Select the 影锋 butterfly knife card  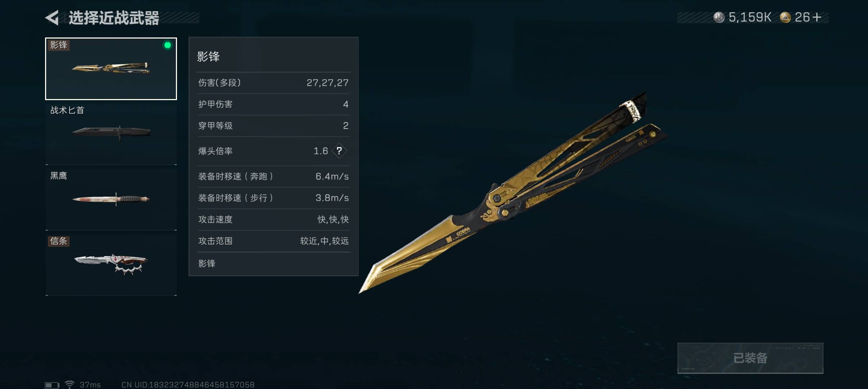(111, 68)
